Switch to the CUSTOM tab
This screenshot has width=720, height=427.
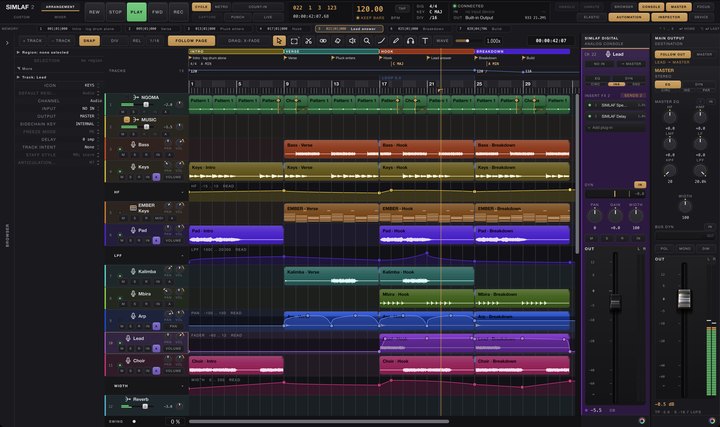tap(21, 17)
